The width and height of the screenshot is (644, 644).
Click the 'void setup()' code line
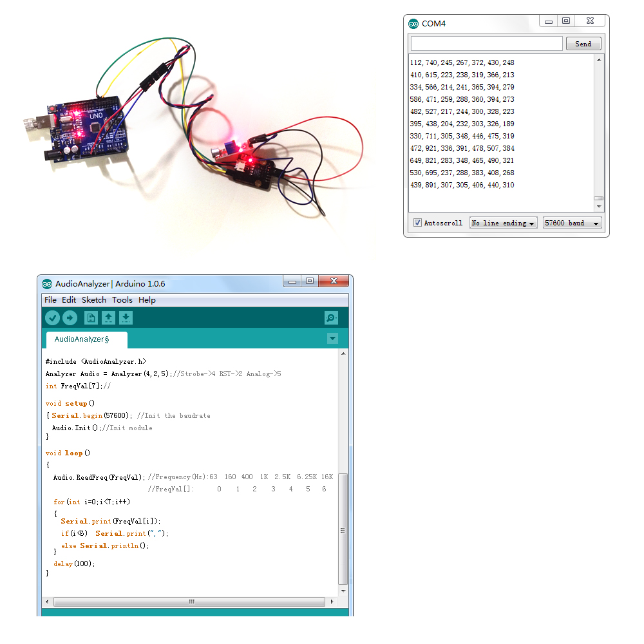point(70,404)
